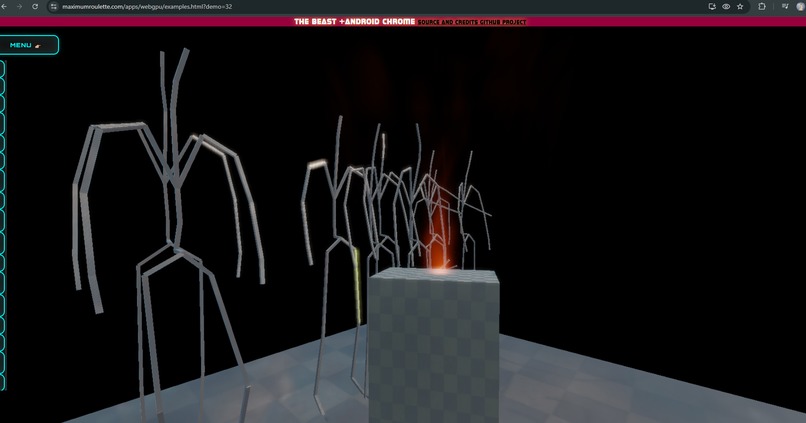
Task: Open the media controls toolbar icon
Action: tap(785, 7)
